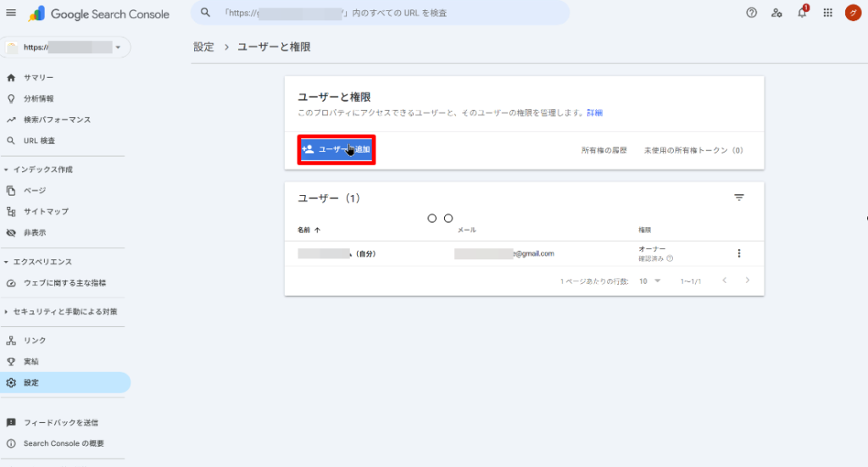Open the account avatar menu

tap(853, 13)
